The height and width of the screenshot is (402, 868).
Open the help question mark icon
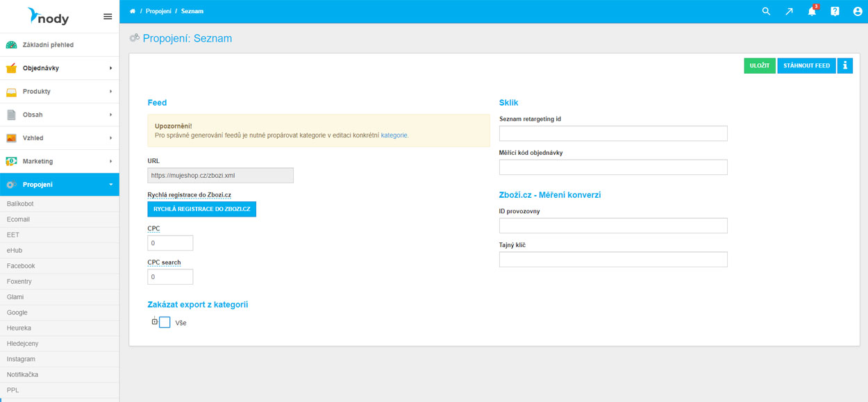[835, 11]
